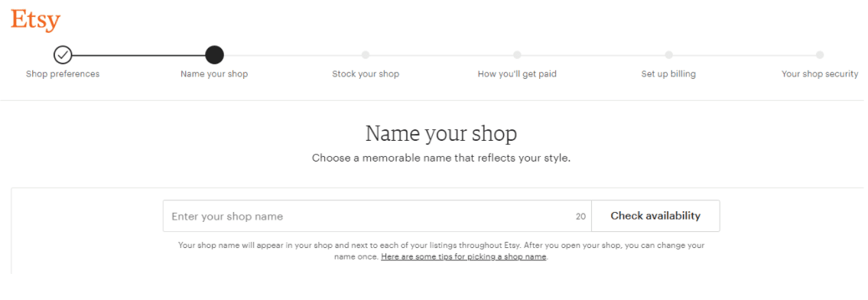The width and height of the screenshot is (868, 300).
Task: Open tips for picking a shop name link
Action: [x=464, y=257]
